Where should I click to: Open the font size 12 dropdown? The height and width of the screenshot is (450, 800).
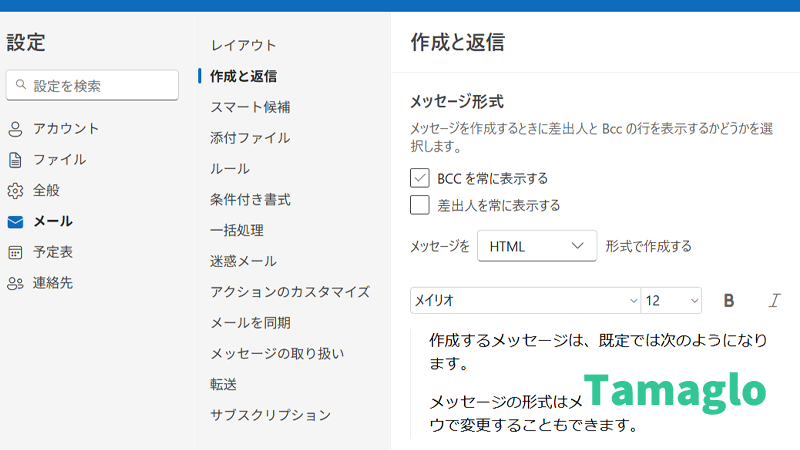click(x=671, y=300)
